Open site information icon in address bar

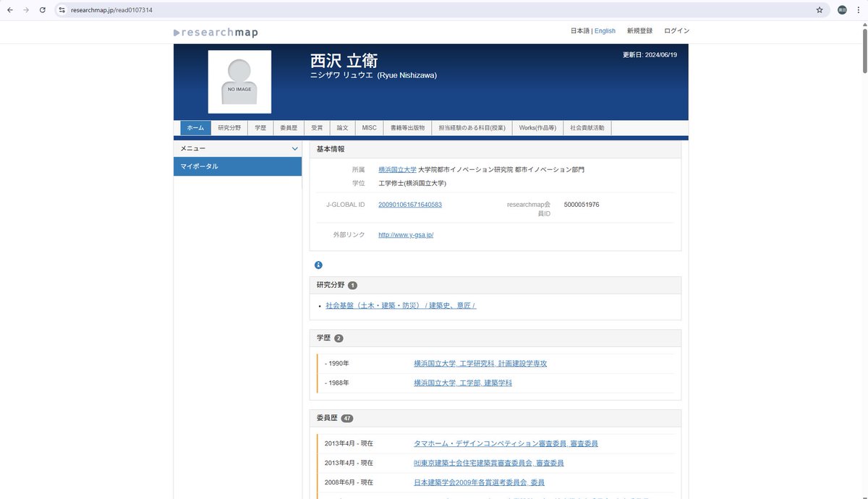[x=62, y=10]
